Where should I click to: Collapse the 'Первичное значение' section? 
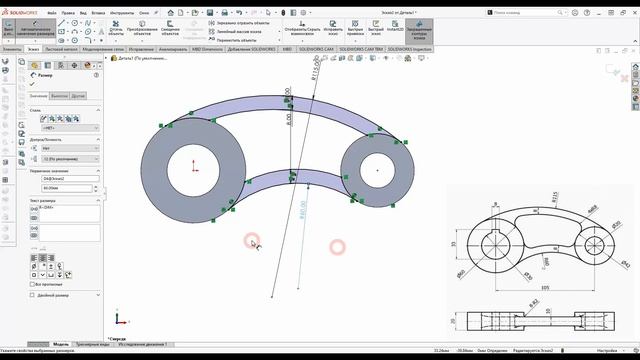[98, 171]
